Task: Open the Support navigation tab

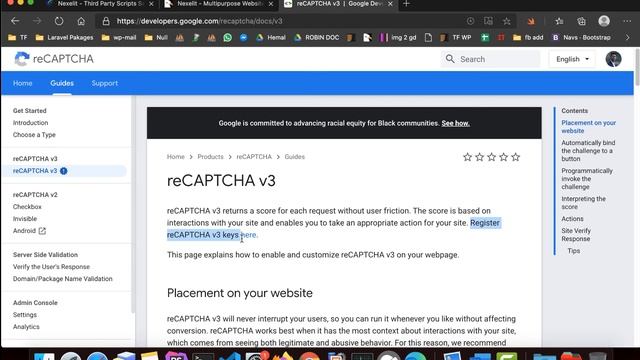Action: click(104, 83)
